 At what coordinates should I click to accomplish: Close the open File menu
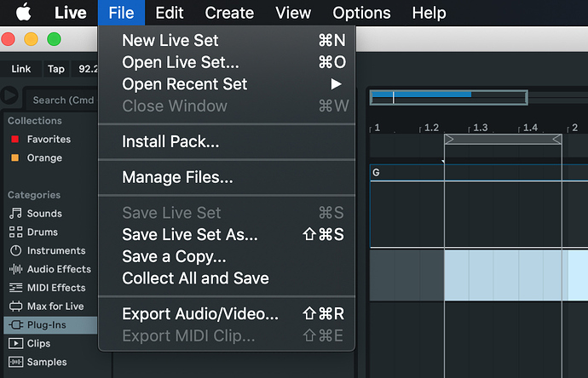(x=121, y=13)
